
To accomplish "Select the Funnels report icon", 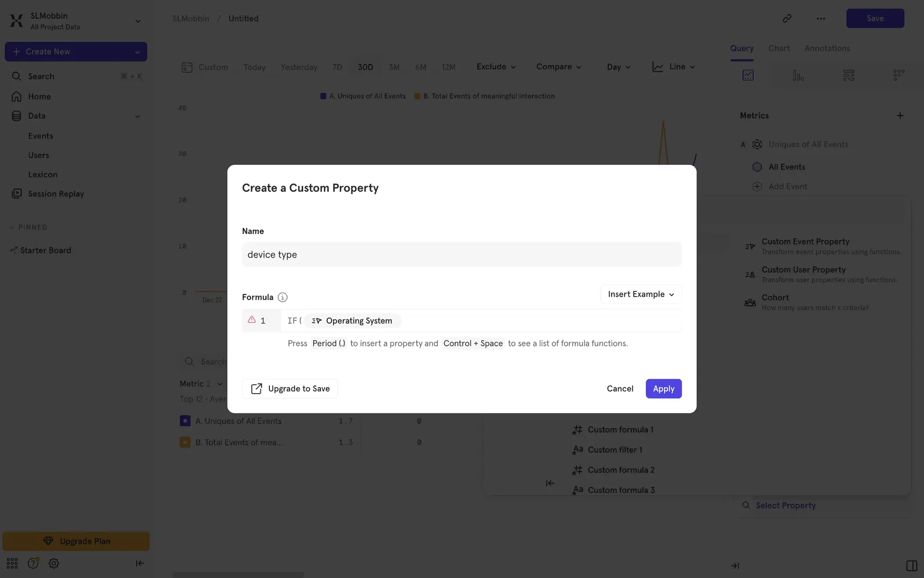I will pyautogui.click(x=798, y=75).
